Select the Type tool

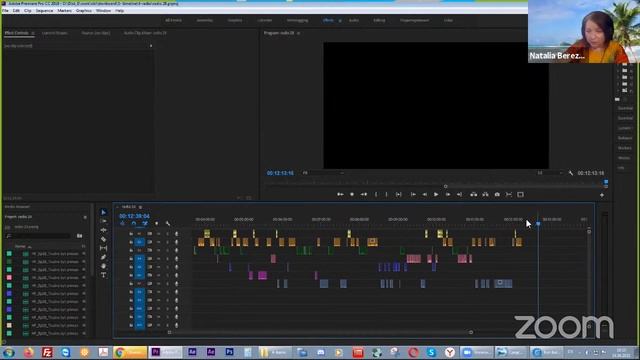click(103, 275)
